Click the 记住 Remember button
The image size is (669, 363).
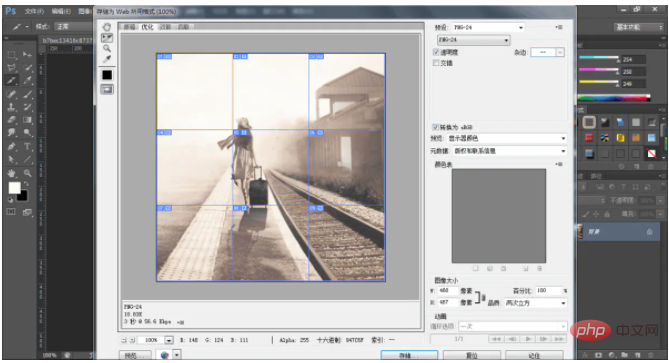[x=534, y=355]
